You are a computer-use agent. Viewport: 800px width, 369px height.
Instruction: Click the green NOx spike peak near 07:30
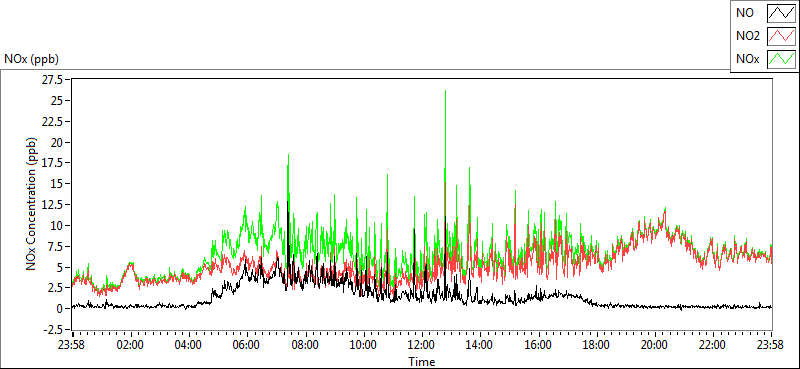pyautogui.click(x=289, y=156)
